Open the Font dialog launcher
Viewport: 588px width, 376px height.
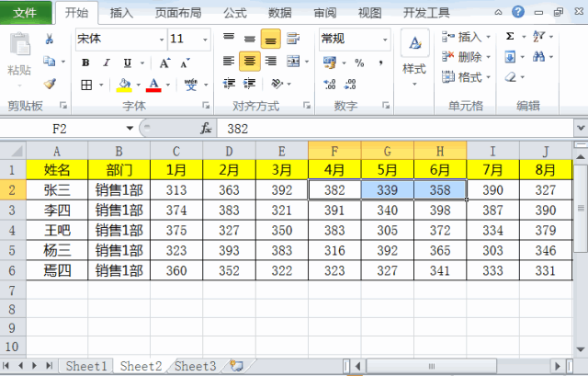tap(206, 106)
